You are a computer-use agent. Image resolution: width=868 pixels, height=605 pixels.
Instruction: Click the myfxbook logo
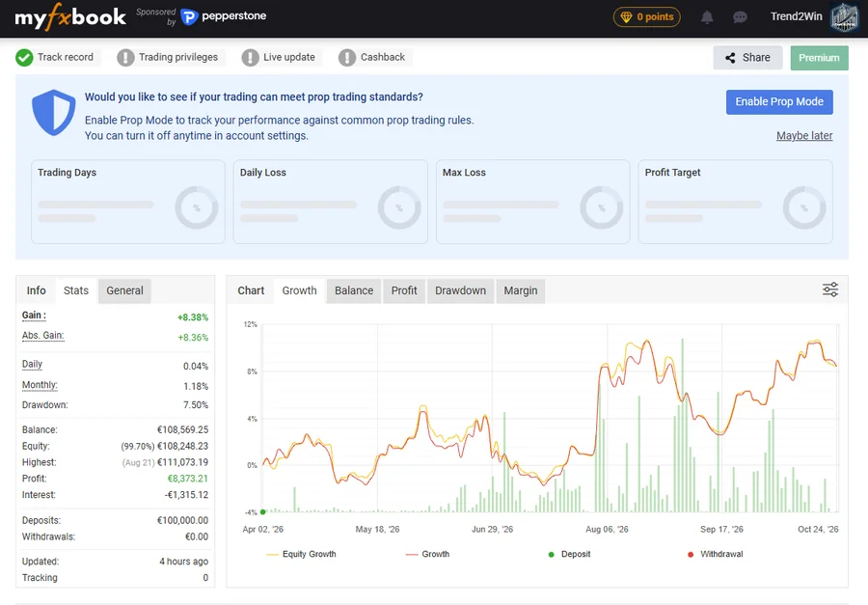tap(70, 17)
